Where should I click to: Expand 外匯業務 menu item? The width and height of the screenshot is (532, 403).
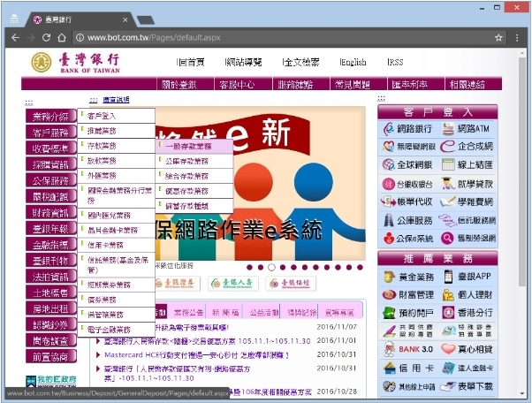(117, 176)
